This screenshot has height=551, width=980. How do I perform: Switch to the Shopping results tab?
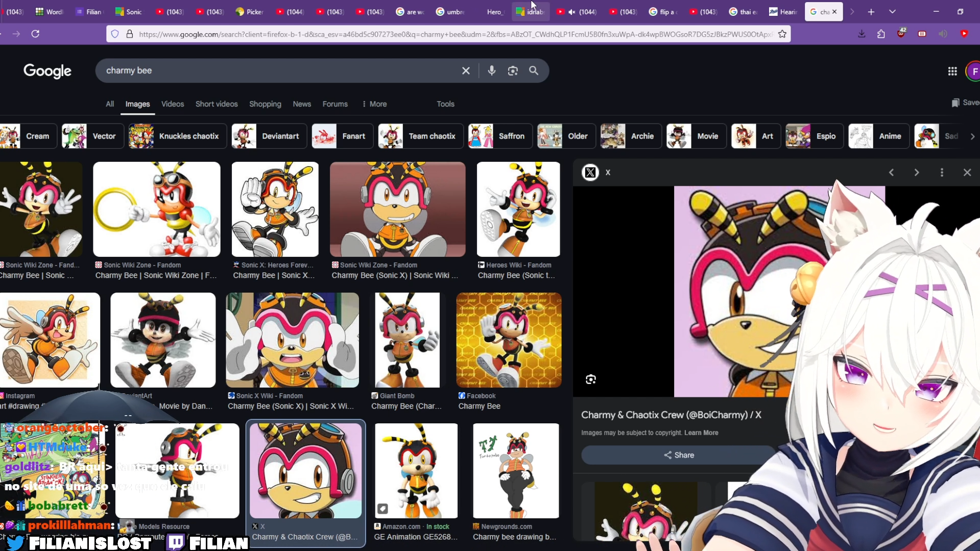click(x=265, y=104)
